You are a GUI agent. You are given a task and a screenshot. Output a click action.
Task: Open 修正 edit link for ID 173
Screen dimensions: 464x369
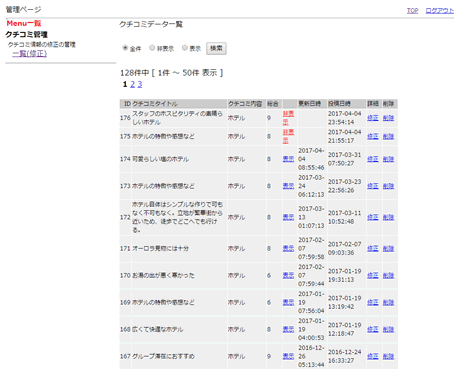[x=373, y=186]
